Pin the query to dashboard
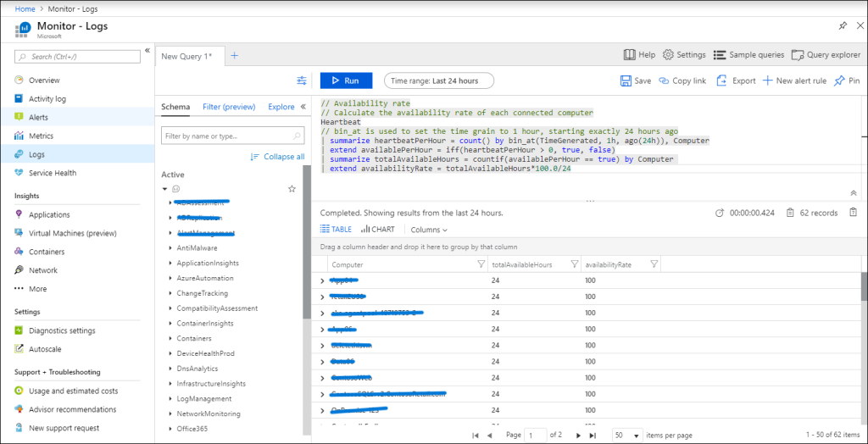868x444 pixels. 847,80
